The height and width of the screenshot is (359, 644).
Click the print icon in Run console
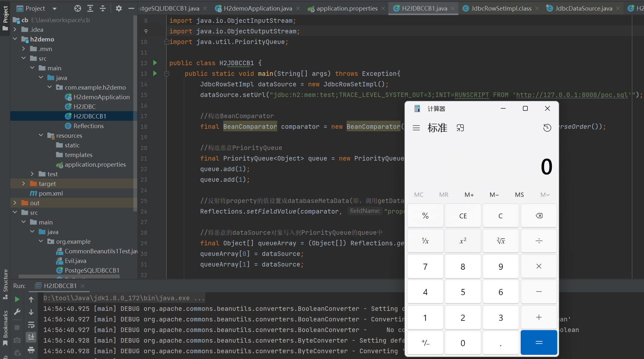tap(31, 350)
